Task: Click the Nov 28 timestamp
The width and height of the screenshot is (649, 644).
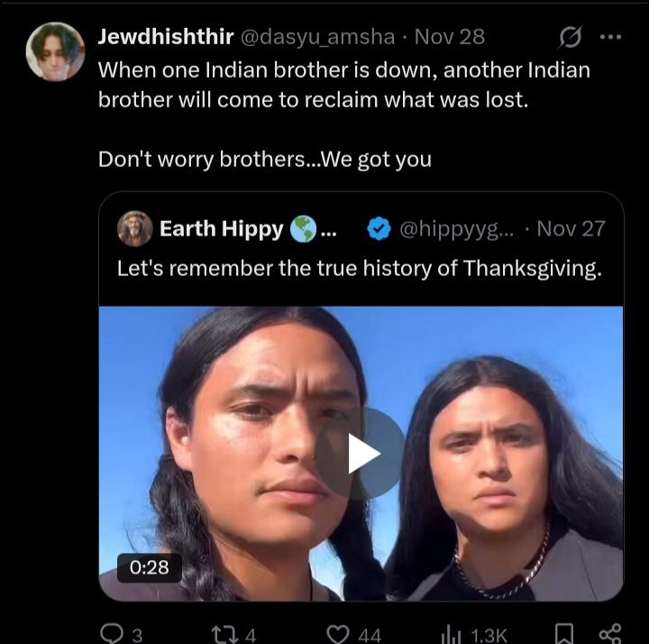Action: (x=450, y=37)
